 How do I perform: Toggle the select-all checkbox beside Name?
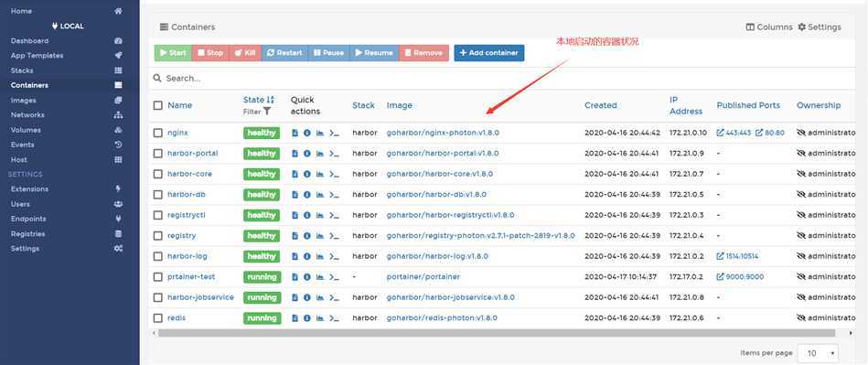click(157, 105)
